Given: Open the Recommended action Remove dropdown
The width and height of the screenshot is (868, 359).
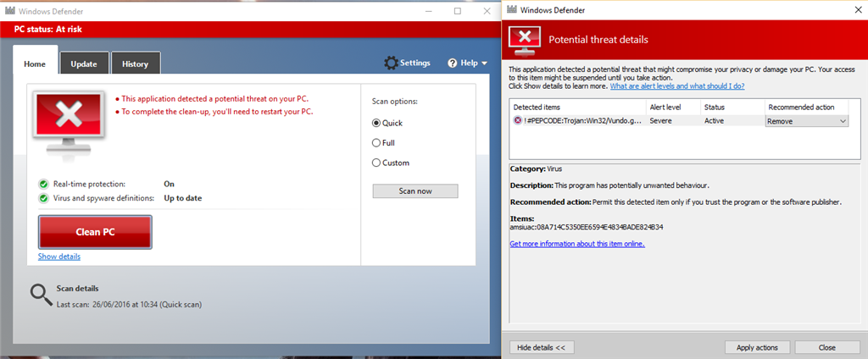Looking at the screenshot, I should click(807, 121).
